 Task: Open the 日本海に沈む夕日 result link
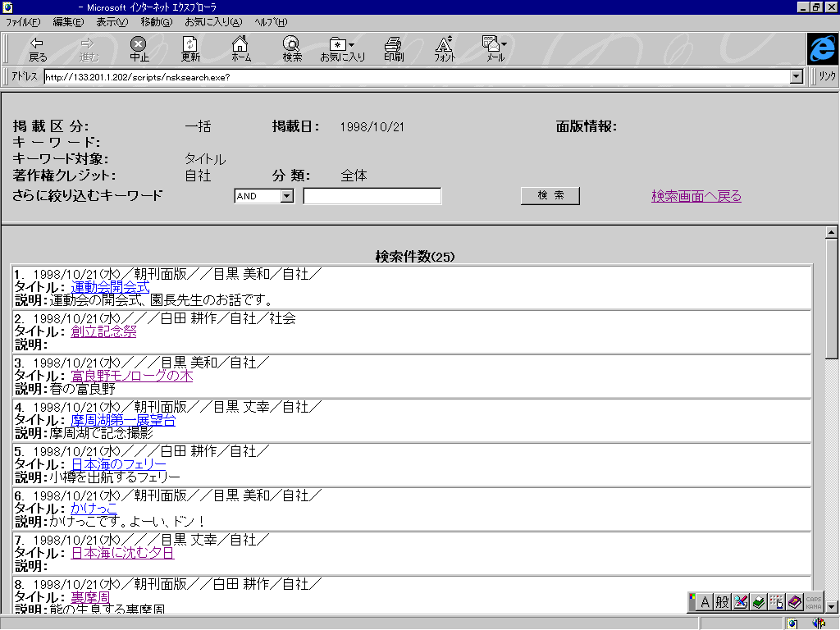(123, 554)
